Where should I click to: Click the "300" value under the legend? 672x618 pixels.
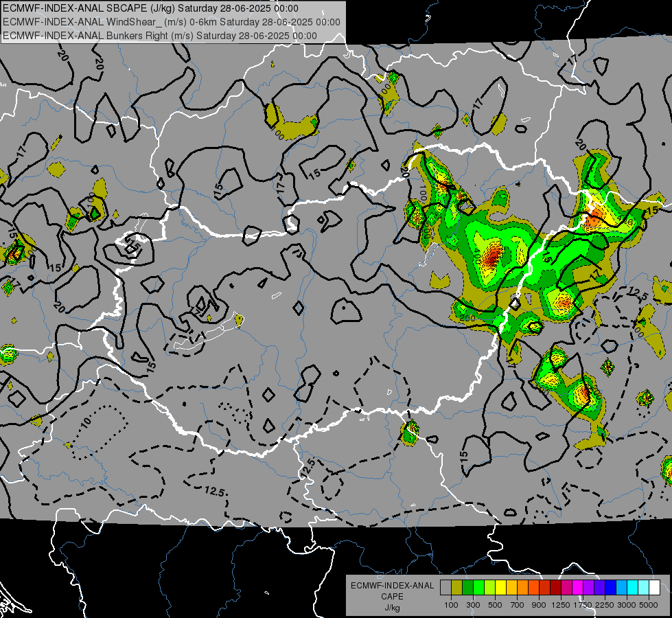(473, 605)
